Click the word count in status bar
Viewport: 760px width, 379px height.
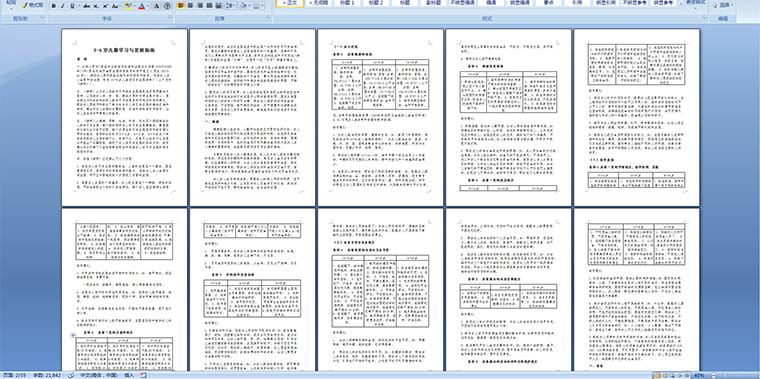tap(47, 375)
